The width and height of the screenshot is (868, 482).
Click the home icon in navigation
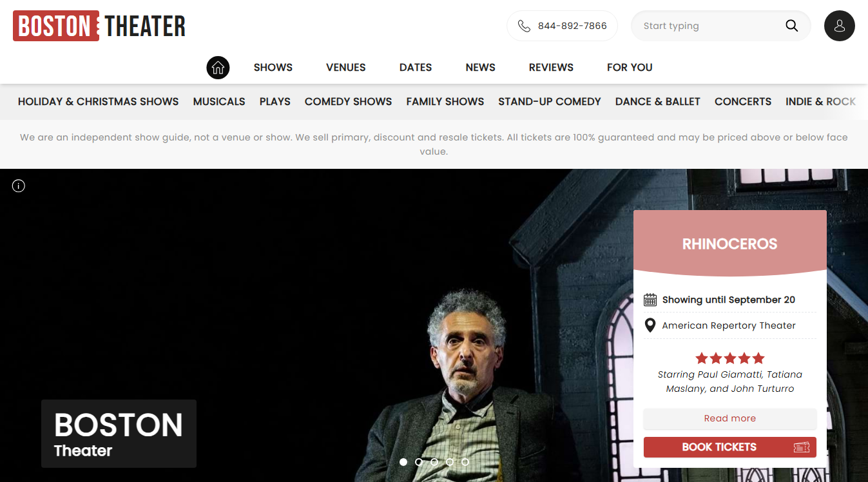(218, 67)
